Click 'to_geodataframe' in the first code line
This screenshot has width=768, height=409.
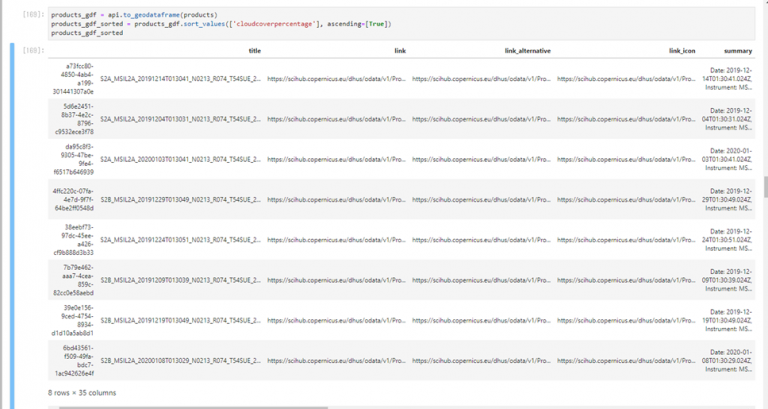(151, 15)
